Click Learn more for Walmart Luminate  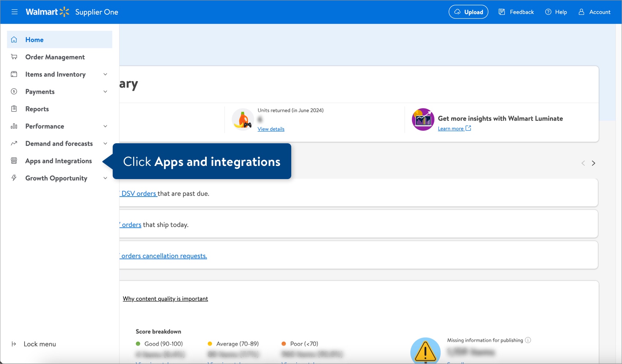(x=451, y=128)
